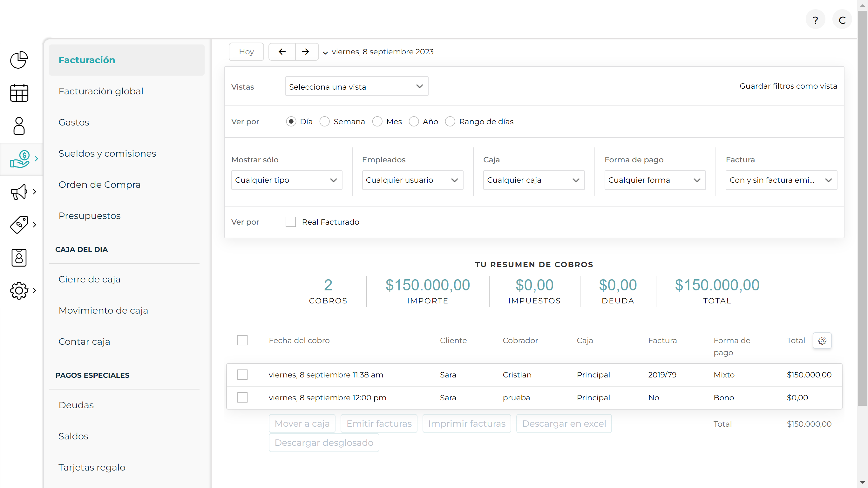
Task: Select the Día radio button
Action: pyautogui.click(x=291, y=121)
